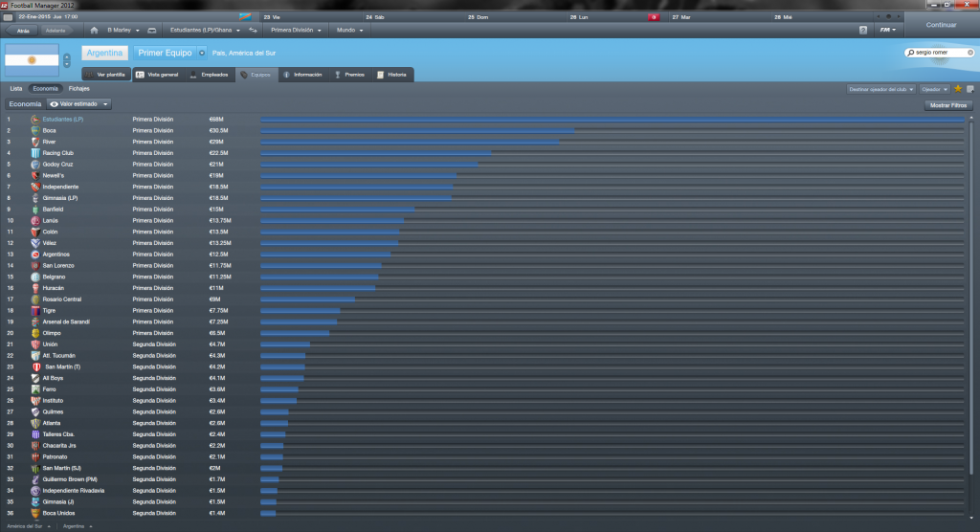Viewport: 980px width, 532px height.
Task: Click the Racing Club badge
Action: 35,153
